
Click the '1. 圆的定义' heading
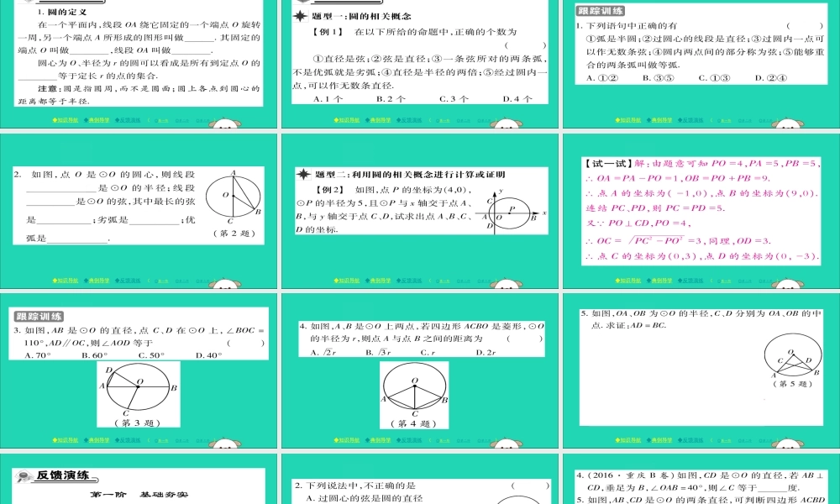(x=62, y=12)
